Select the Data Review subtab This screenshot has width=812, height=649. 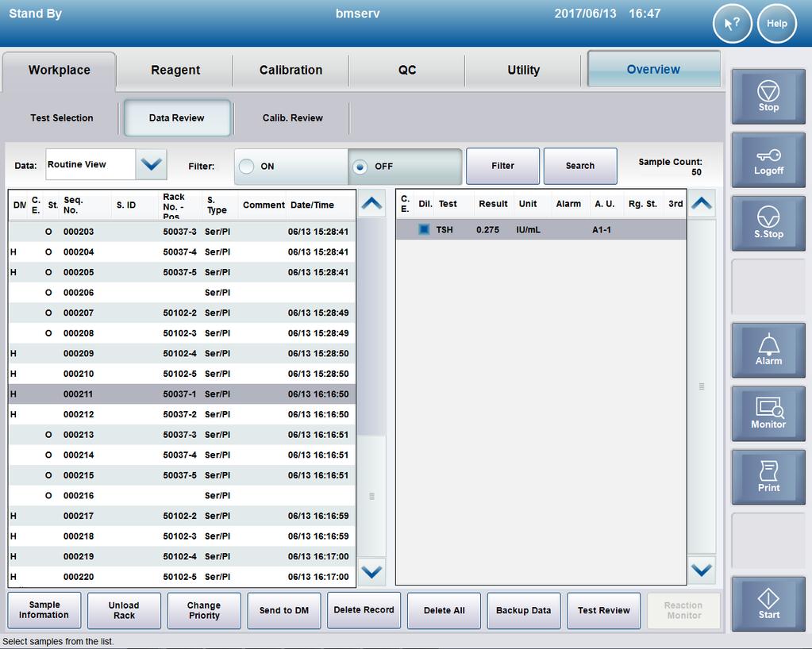[176, 118]
